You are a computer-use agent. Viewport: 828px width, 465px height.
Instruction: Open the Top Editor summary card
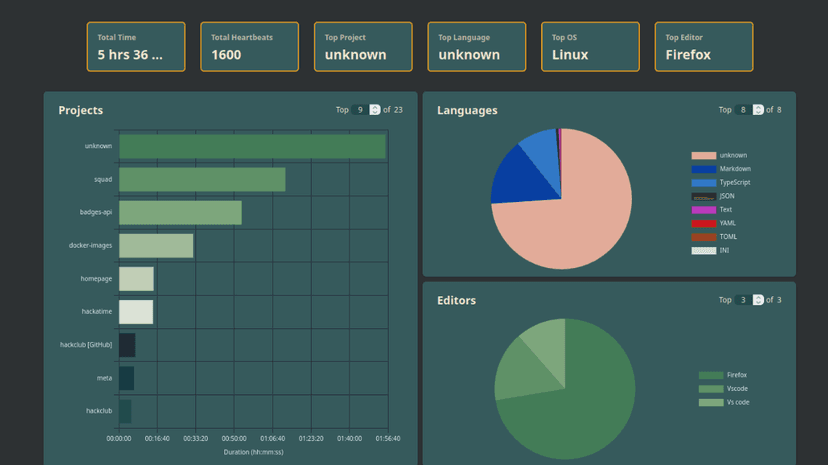[x=704, y=47]
